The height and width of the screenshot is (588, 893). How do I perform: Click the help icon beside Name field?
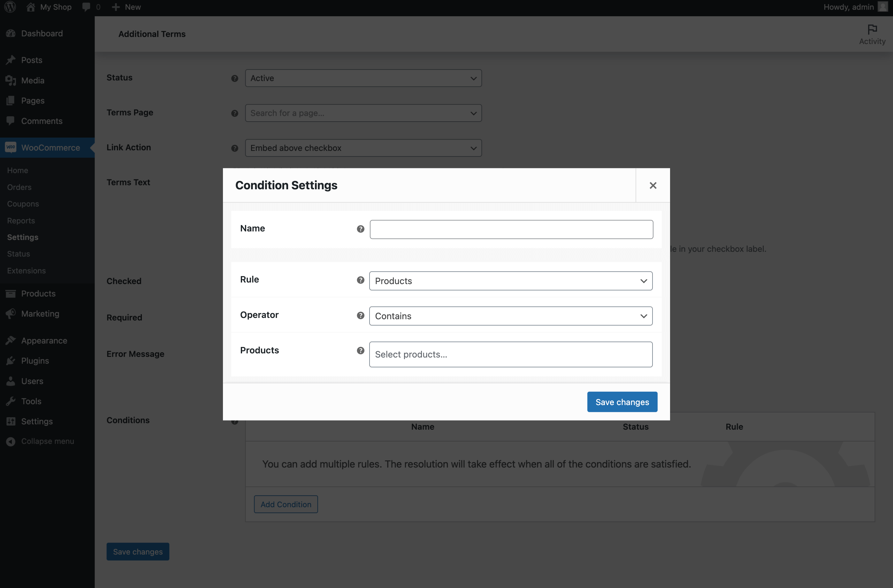point(360,229)
